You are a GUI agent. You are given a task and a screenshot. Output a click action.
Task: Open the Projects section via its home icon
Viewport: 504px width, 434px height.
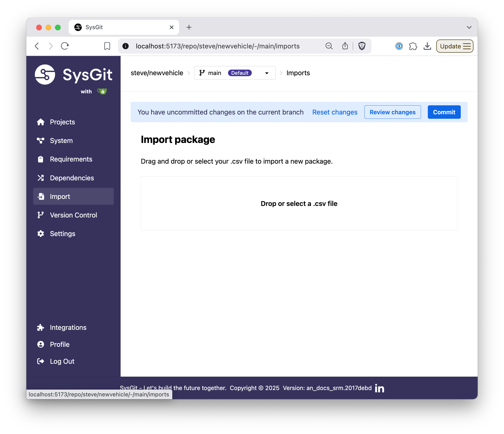pyautogui.click(x=41, y=122)
